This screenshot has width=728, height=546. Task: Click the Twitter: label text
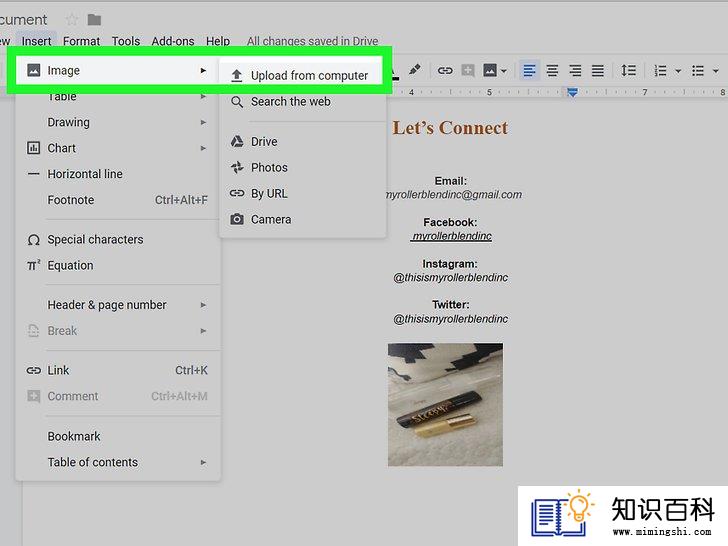pos(450,305)
